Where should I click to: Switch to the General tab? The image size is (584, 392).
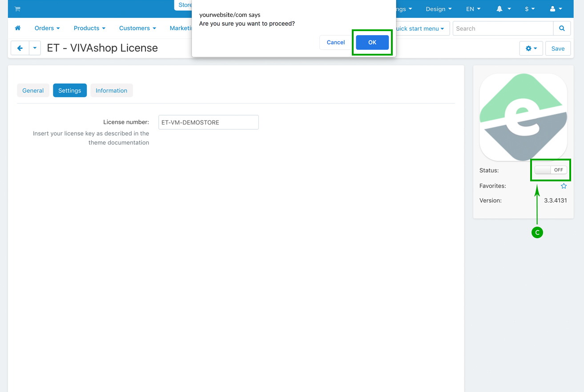click(33, 90)
